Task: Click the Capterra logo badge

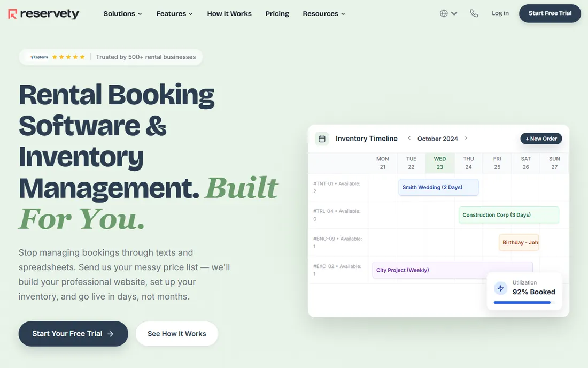Action: 39,57
